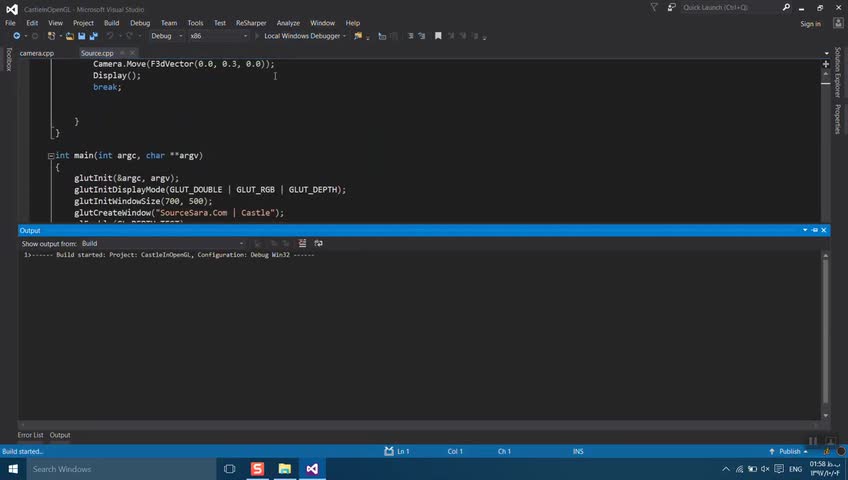Click the account avatar icon beside Sign in

click(838, 23)
